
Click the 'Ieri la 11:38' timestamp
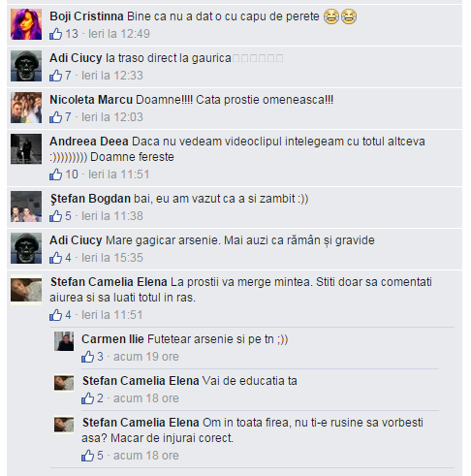[112, 216]
